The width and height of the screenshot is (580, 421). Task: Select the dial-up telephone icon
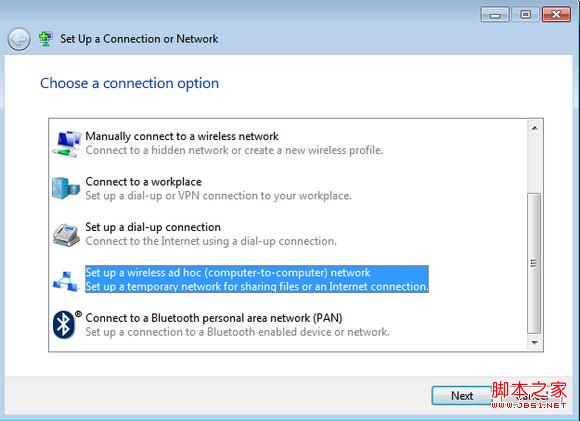(x=66, y=235)
